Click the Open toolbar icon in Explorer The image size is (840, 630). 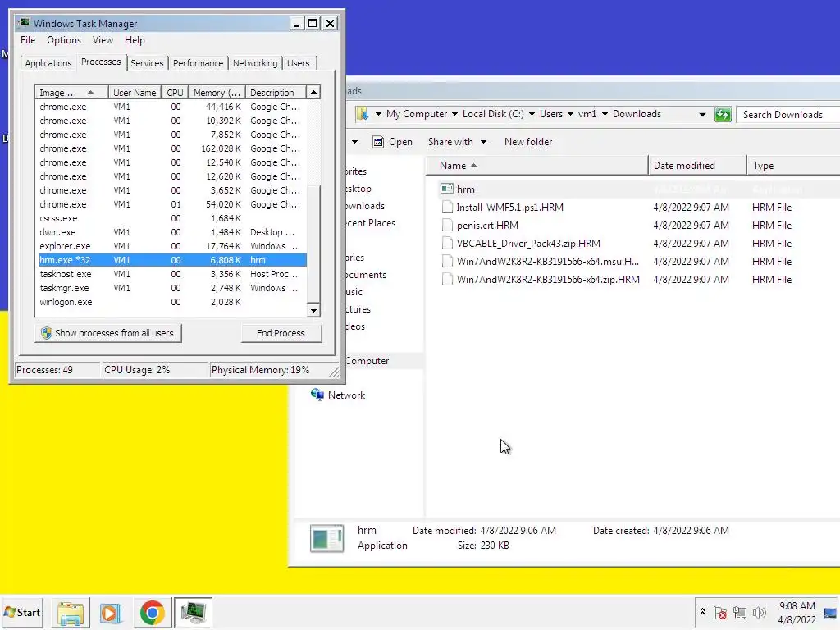point(378,142)
